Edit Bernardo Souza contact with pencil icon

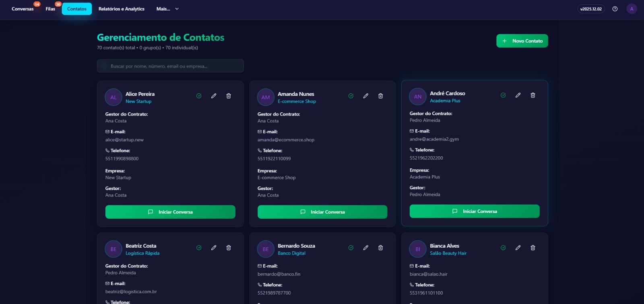[x=365, y=248]
